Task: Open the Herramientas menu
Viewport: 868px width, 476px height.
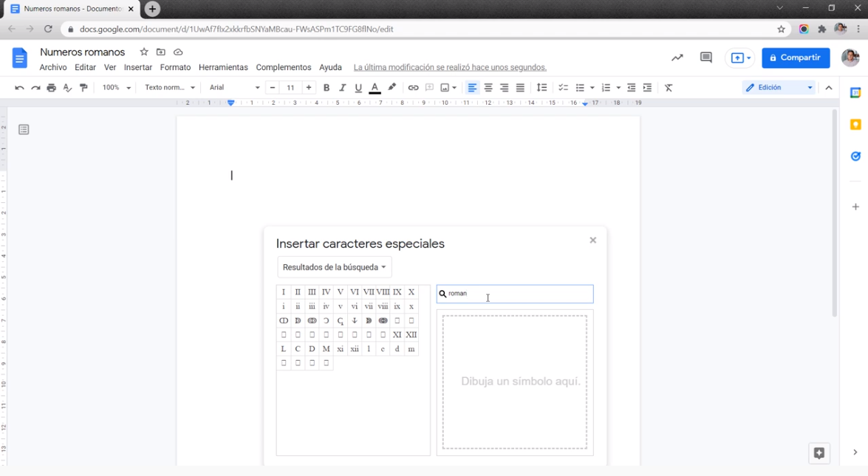Action: (223, 67)
